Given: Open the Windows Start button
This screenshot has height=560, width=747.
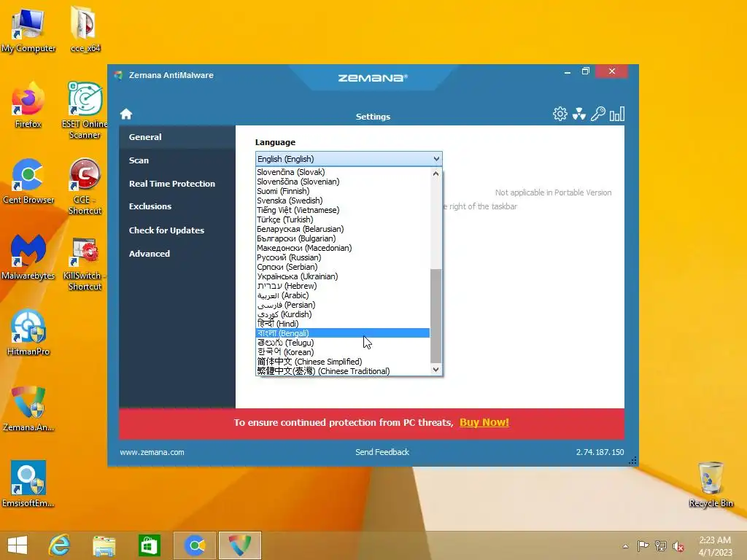Looking at the screenshot, I should [x=18, y=545].
